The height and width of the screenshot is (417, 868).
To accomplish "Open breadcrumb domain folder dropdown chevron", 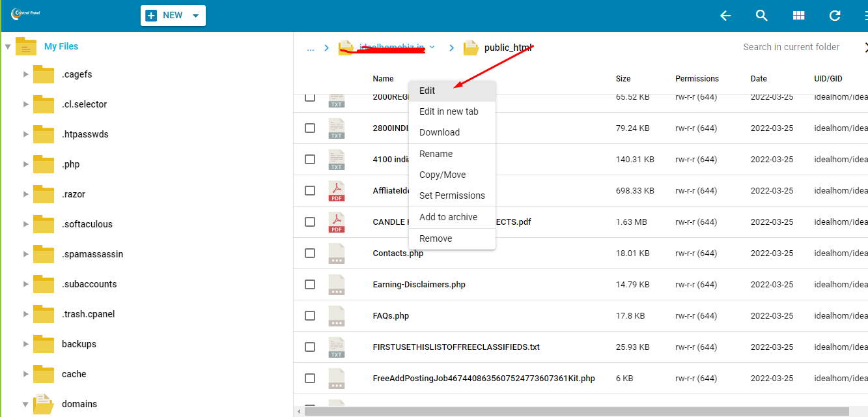I will (x=432, y=48).
